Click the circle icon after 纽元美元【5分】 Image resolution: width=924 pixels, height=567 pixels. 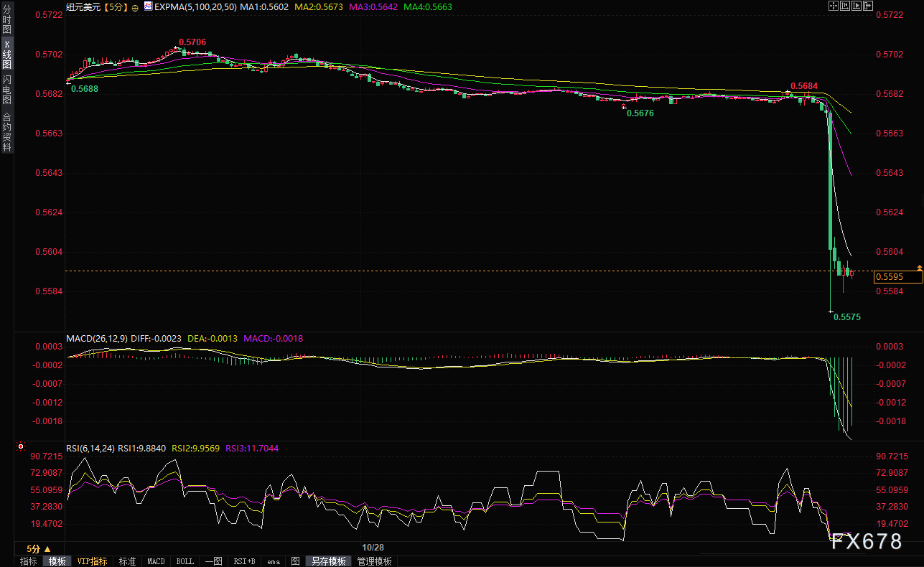point(135,6)
